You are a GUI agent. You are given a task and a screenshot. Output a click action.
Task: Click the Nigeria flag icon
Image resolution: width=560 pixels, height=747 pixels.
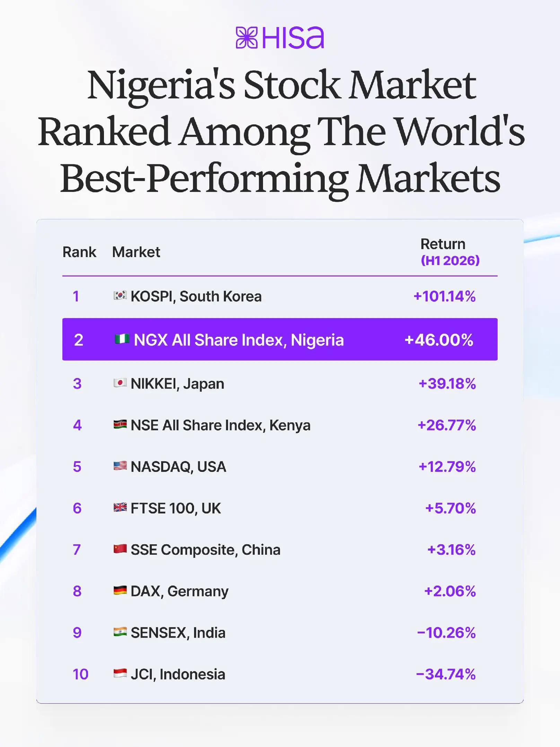coord(122,339)
